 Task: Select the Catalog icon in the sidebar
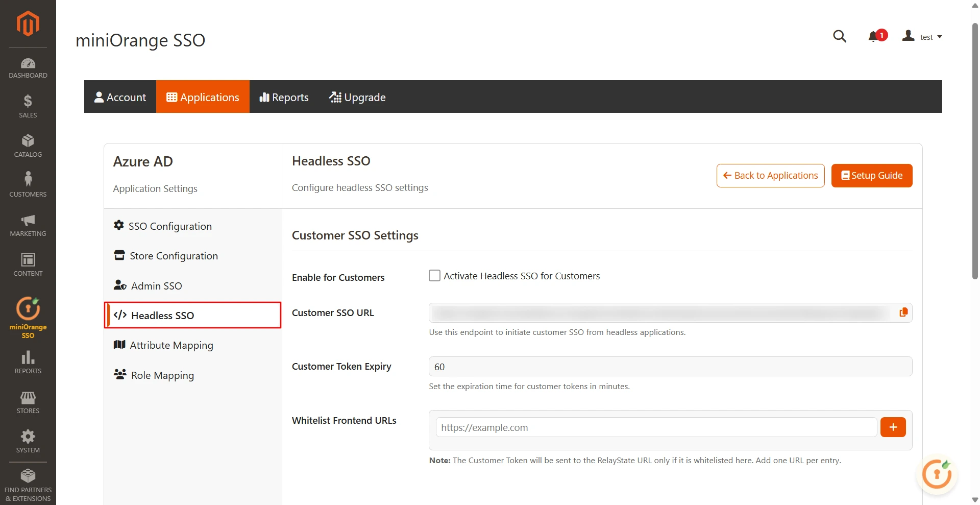[28, 145]
